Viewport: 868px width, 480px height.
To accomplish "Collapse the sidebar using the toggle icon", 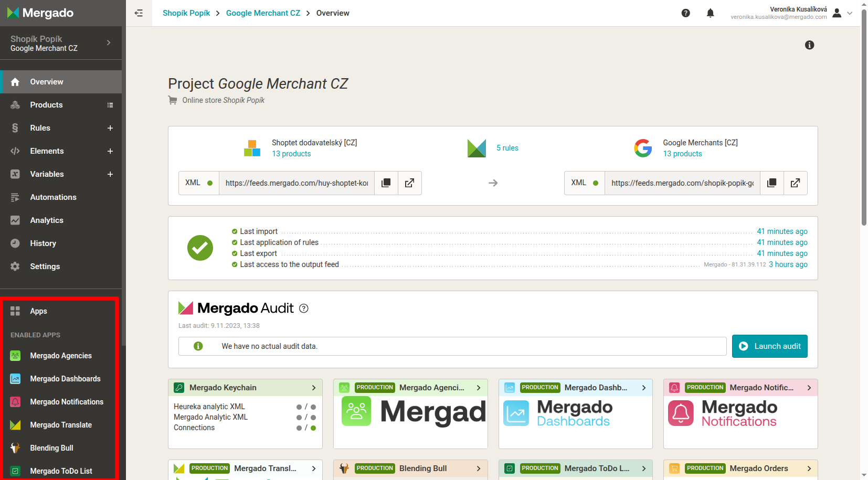I will pos(139,13).
